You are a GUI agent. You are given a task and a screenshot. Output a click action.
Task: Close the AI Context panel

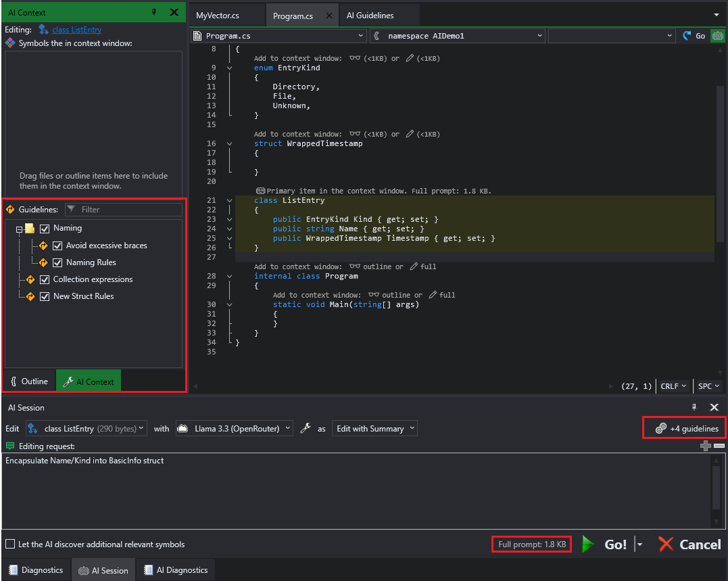(x=174, y=12)
